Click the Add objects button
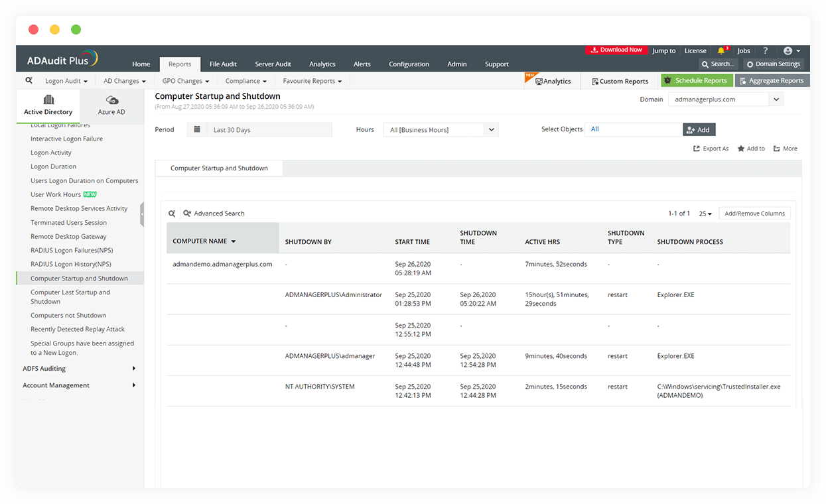Image resolution: width=826 pixels, height=504 pixels. click(699, 130)
